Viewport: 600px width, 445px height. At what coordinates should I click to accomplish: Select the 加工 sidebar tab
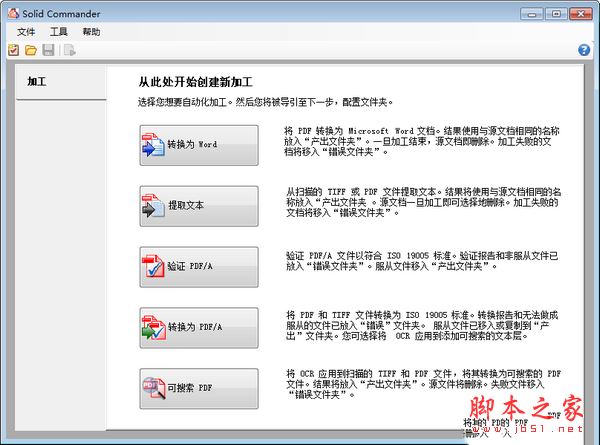pos(61,82)
